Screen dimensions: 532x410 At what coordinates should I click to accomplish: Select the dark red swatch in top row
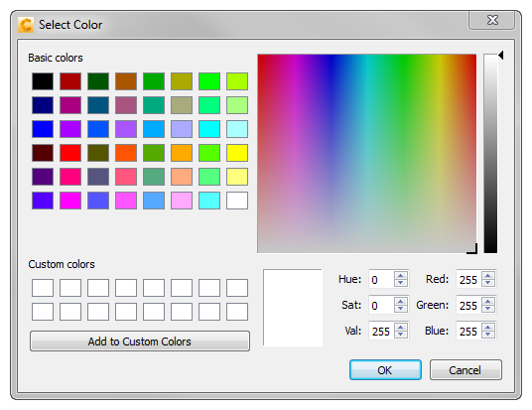pyautogui.click(x=70, y=81)
